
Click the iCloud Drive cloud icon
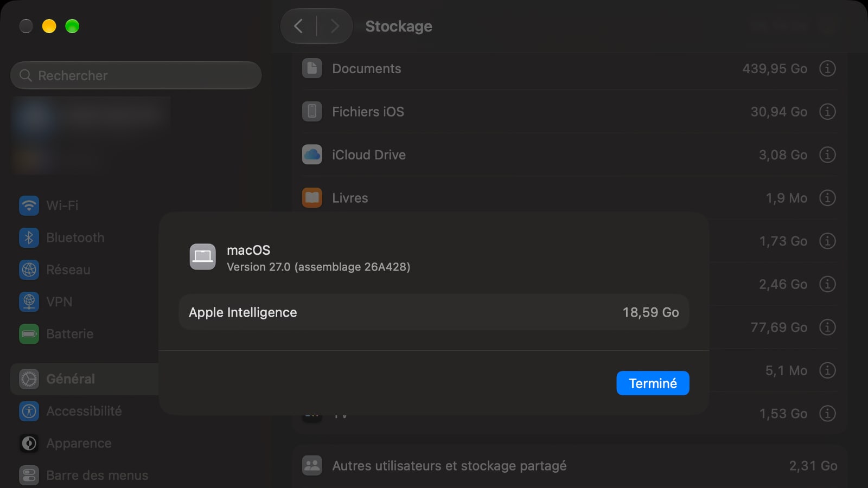pyautogui.click(x=312, y=155)
